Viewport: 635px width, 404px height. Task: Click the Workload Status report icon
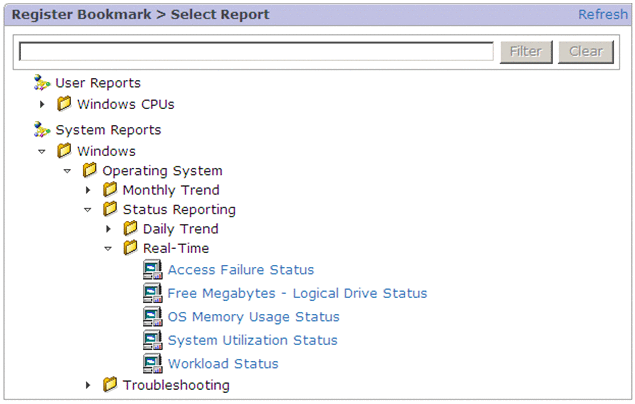click(152, 364)
